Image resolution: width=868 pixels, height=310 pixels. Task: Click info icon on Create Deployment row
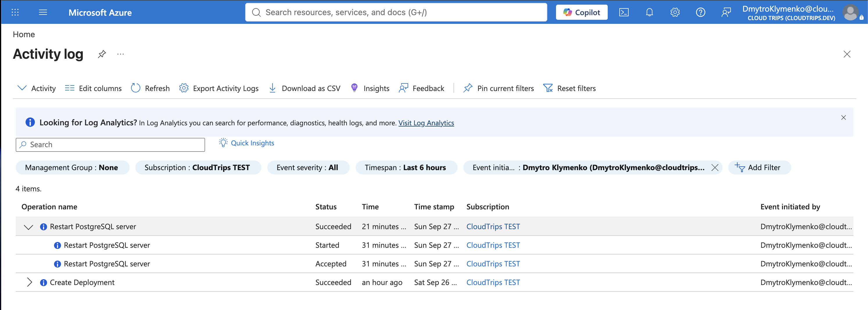point(44,283)
